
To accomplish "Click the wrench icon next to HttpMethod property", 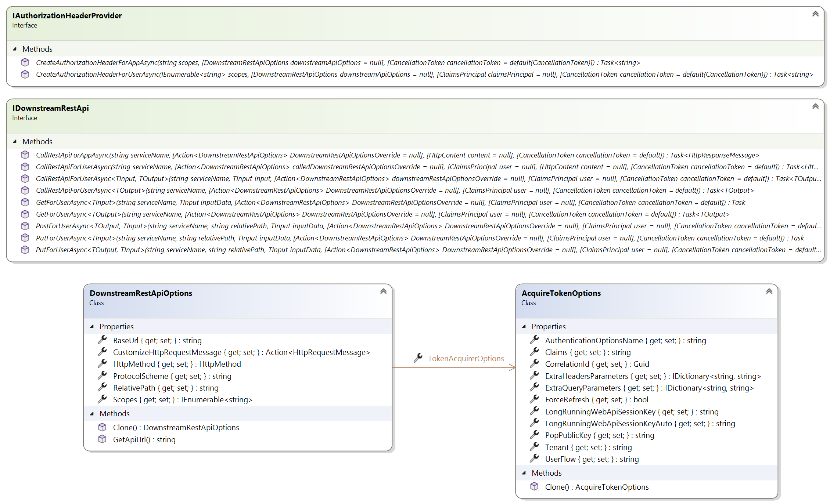I will click(x=103, y=363).
